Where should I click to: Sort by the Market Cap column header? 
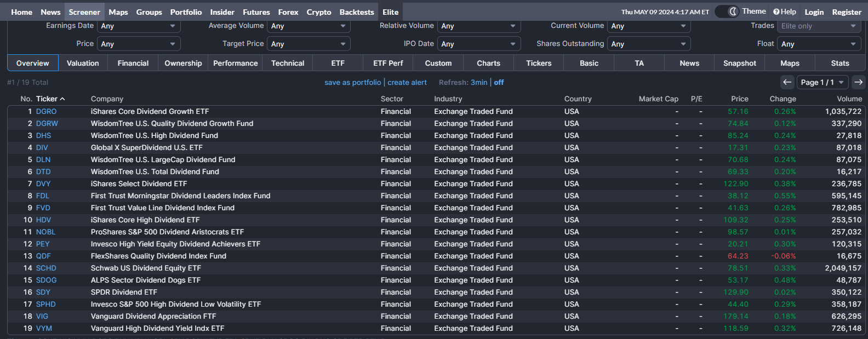coord(659,99)
